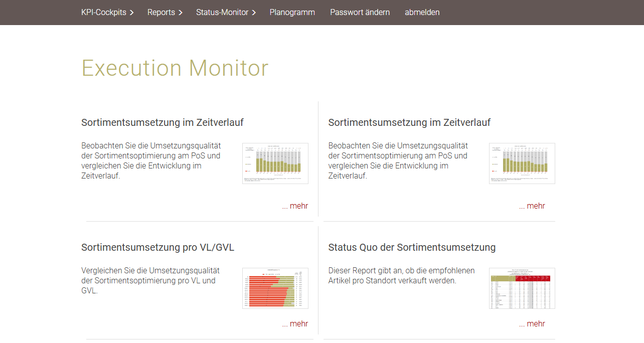This screenshot has height=343, width=644.
Task: Click "... mehr" under Sortimentsumsetzung pro VL/GVL
Action: (295, 324)
